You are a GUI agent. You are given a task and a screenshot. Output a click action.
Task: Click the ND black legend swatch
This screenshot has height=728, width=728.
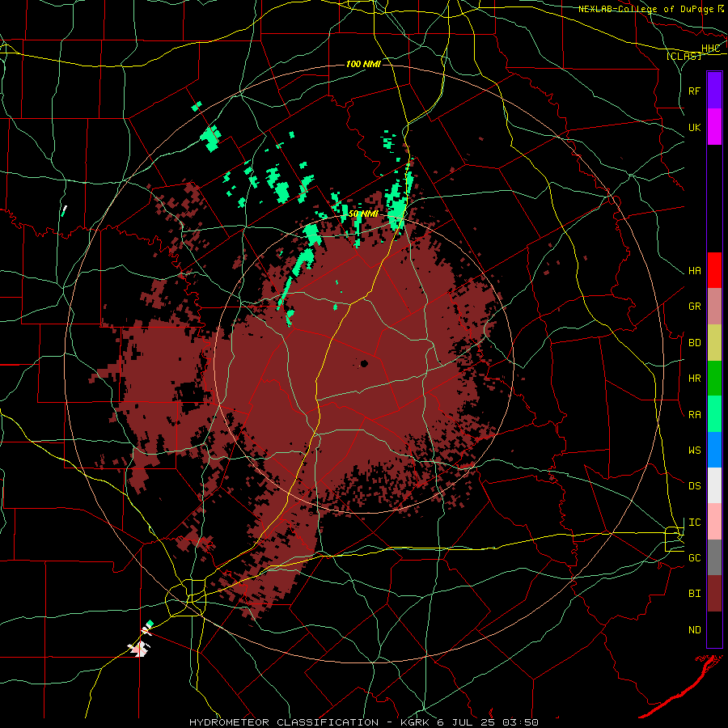coord(714,629)
